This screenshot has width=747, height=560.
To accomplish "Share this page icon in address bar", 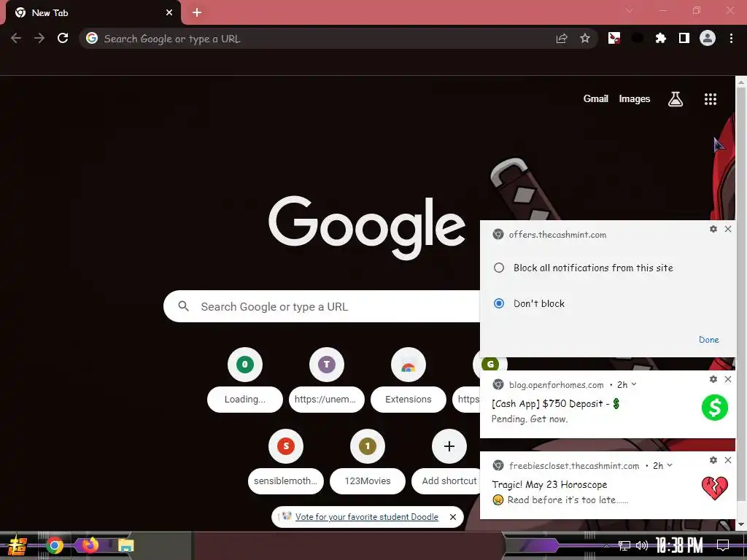I will click(562, 39).
